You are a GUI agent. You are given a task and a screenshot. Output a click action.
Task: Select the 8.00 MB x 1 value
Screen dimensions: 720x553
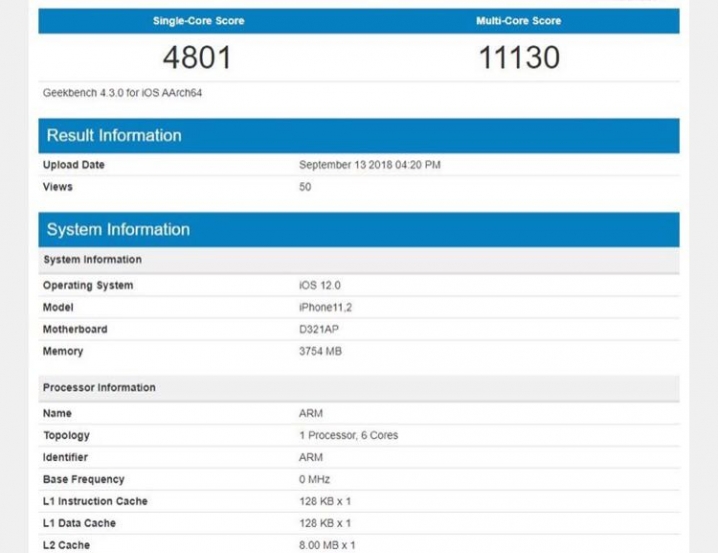tap(327, 545)
